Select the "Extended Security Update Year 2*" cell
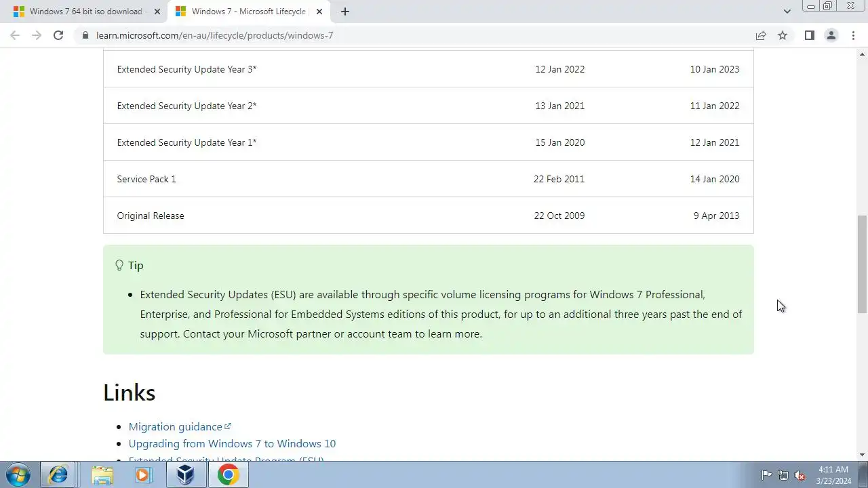Screen dimensions: 868x488 point(186,106)
